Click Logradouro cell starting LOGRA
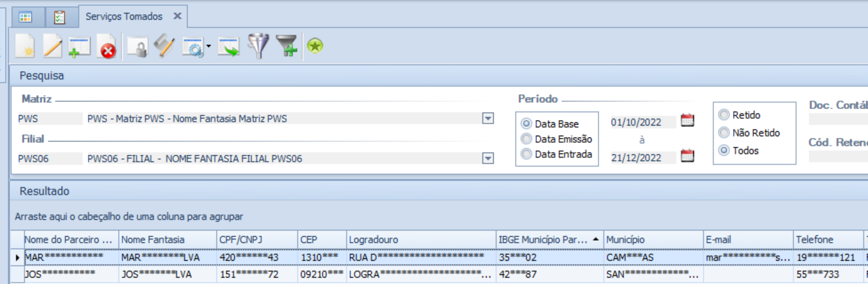 421,274
